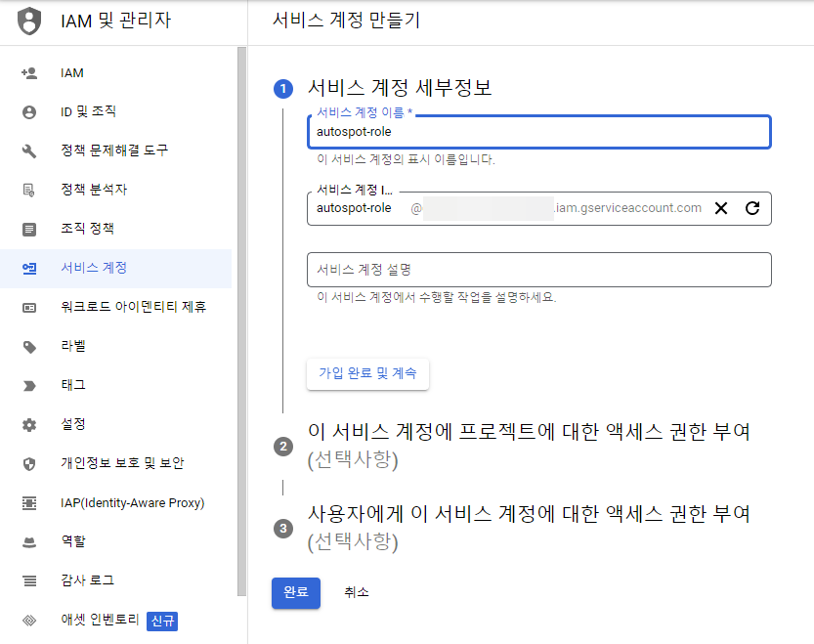Click the policy analyzer document icon

pyautogui.click(x=29, y=190)
